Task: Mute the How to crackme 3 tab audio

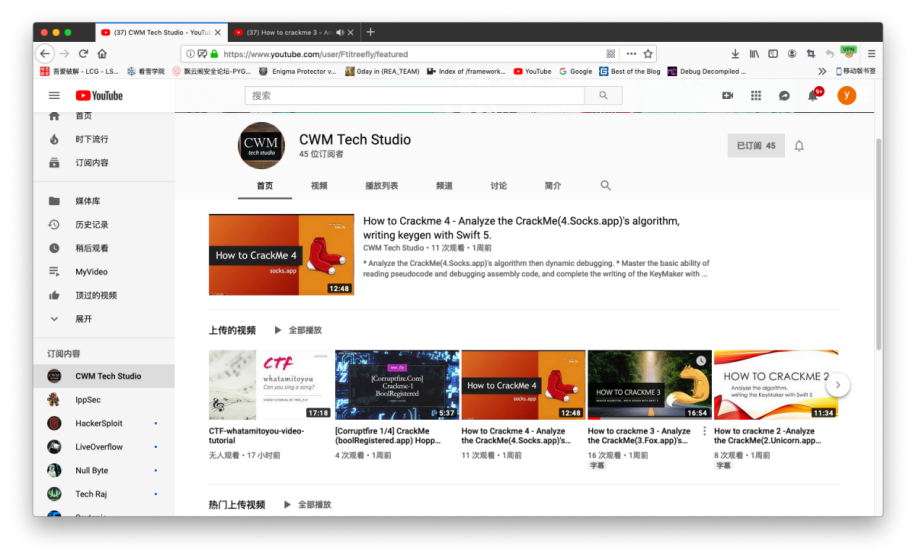Action: [340, 33]
